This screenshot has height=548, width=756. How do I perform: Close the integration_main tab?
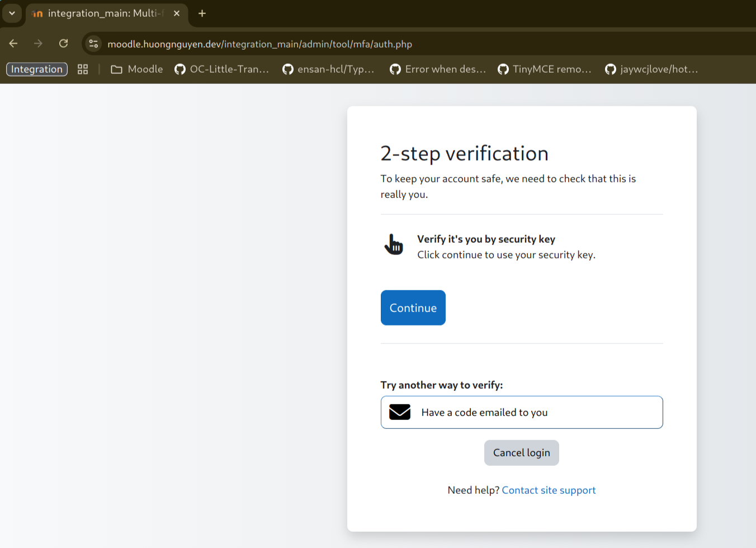pyautogui.click(x=177, y=13)
